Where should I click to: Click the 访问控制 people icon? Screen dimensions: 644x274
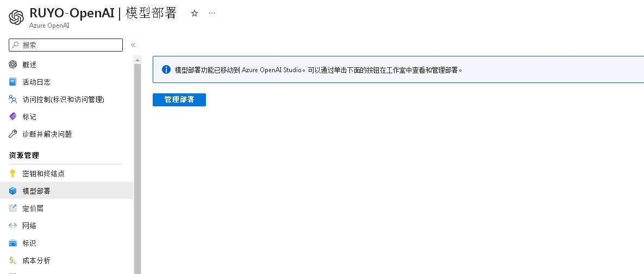coord(12,99)
